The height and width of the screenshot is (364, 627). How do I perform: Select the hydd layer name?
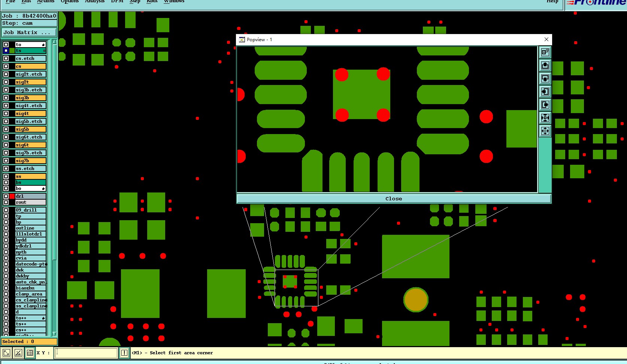(x=30, y=240)
